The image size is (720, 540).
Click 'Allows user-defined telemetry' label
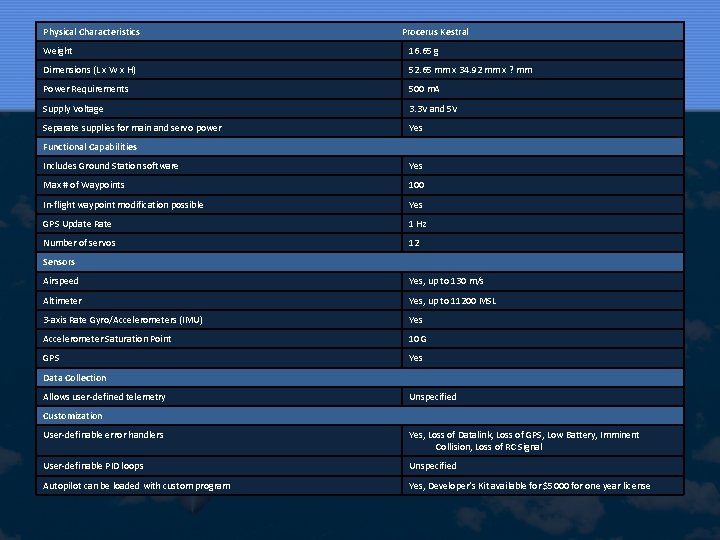click(x=104, y=397)
